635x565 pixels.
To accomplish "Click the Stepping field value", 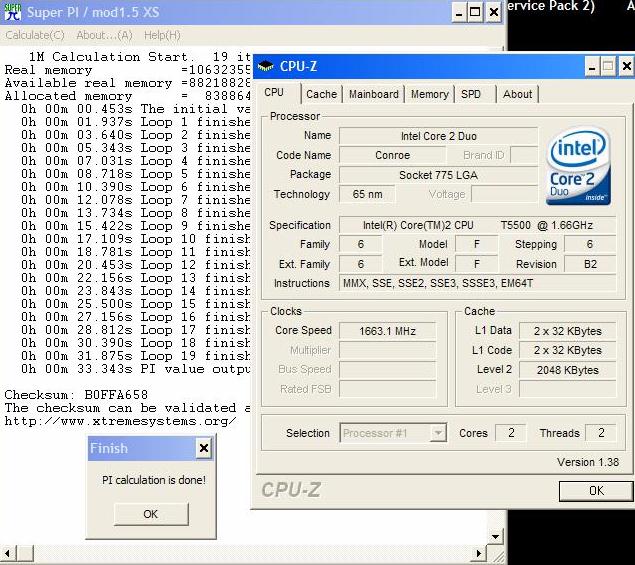I will pos(590,244).
